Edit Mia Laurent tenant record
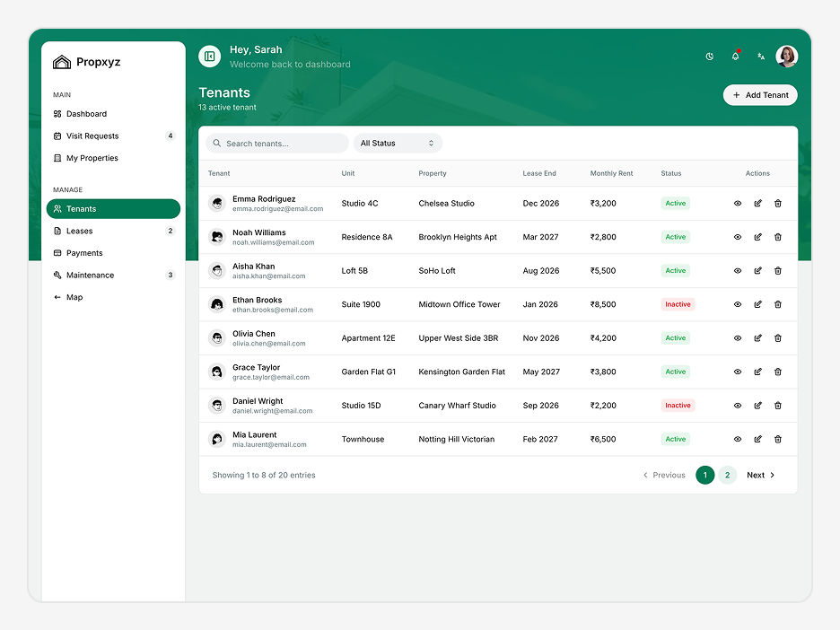This screenshot has height=630, width=840. pos(758,439)
